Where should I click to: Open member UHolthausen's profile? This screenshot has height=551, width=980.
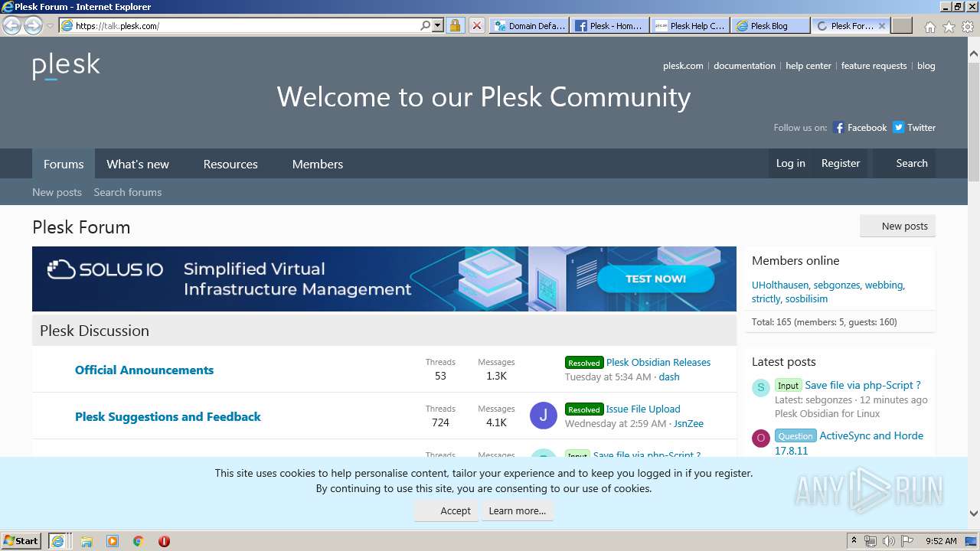(x=779, y=285)
